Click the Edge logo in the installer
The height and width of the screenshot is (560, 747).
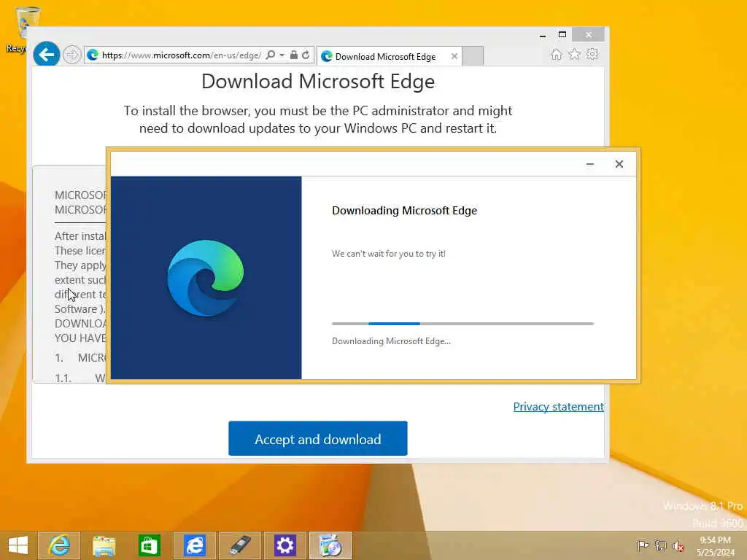pyautogui.click(x=205, y=278)
